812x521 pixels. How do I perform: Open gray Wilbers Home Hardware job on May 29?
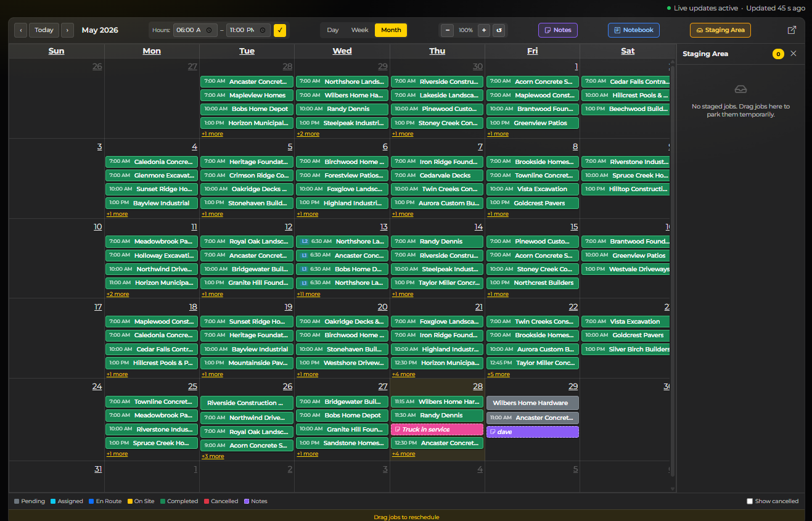(533, 403)
